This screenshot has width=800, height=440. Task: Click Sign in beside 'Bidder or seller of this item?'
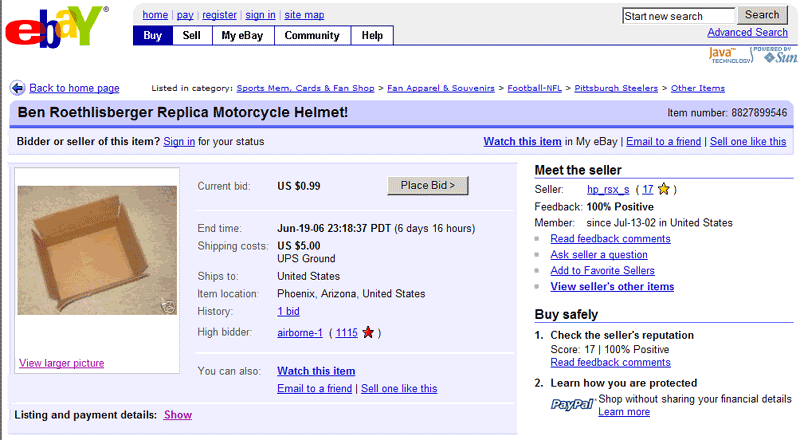coord(179,142)
